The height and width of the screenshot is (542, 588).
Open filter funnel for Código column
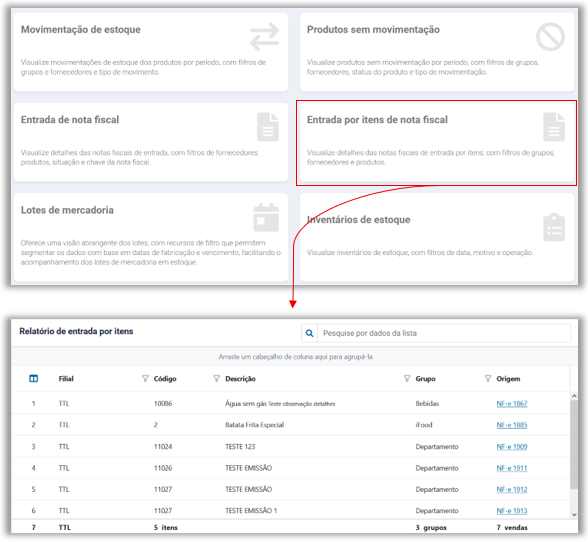tap(145, 378)
